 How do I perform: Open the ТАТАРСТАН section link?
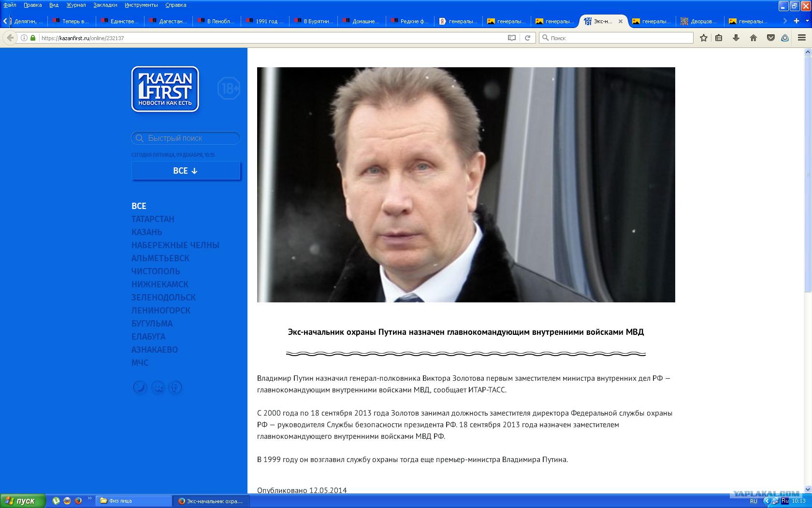pyautogui.click(x=153, y=219)
